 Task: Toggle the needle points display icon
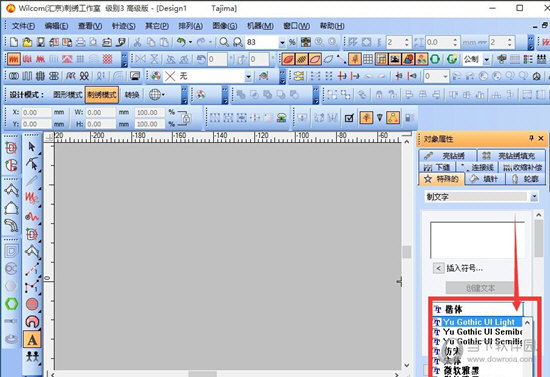tap(355, 59)
